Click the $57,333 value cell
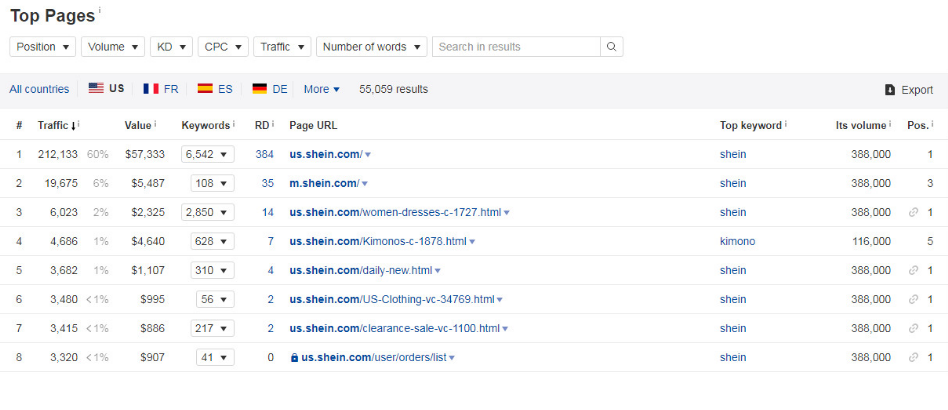The image size is (948, 410). click(144, 154)
